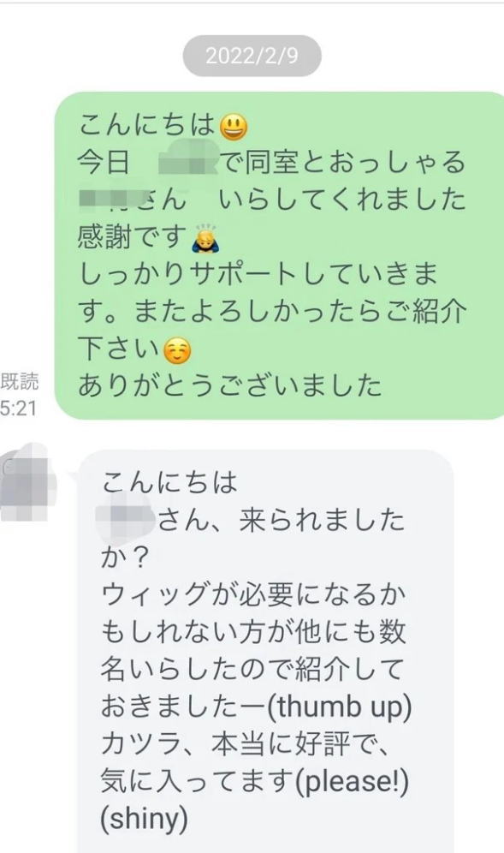Tap the grinning emoji after green こんにちは
This screenshot has width=504, height=853.
234,128
